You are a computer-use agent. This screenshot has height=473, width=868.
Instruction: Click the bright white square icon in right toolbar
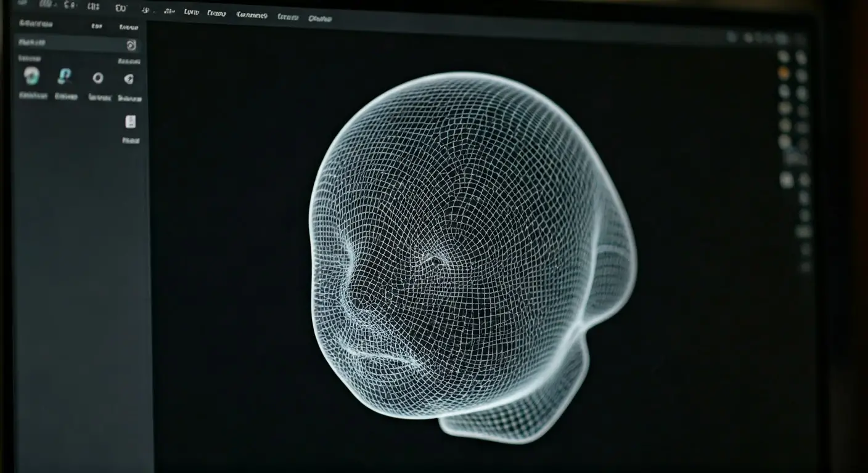click(x=787, y=180)
